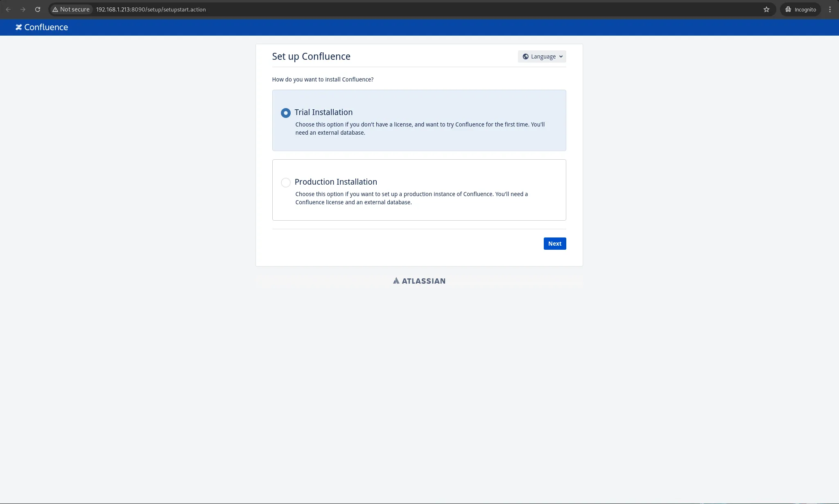Click the Not secure warning badge

(71, 9)
